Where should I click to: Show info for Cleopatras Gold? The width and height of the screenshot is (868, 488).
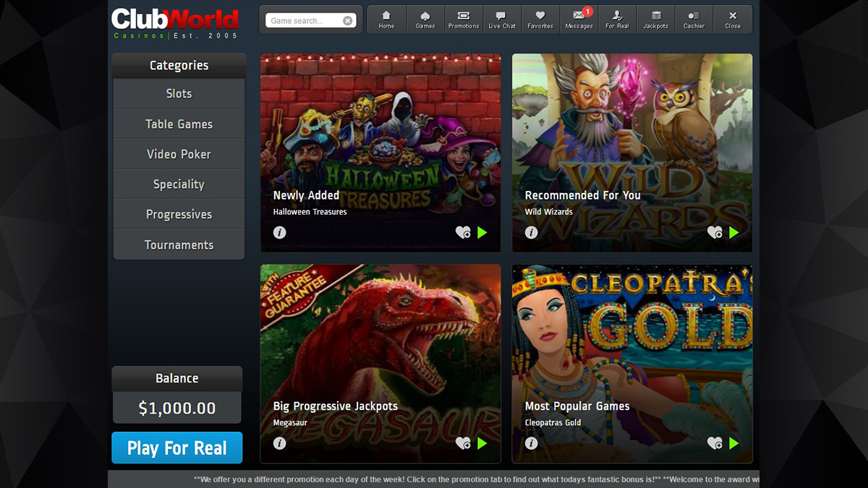(x=532, y=444)
